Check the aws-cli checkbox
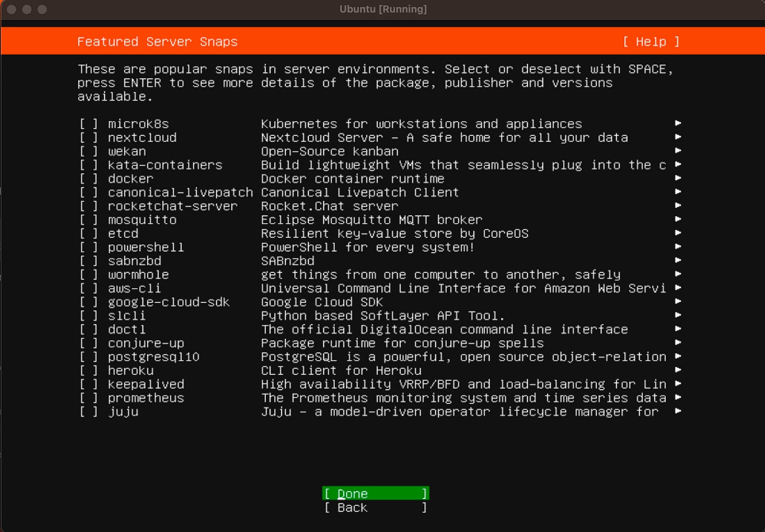 [x=89, y=288]
